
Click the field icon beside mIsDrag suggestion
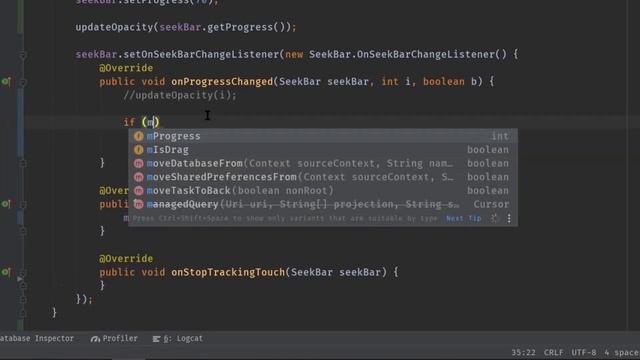pos(139,150)
